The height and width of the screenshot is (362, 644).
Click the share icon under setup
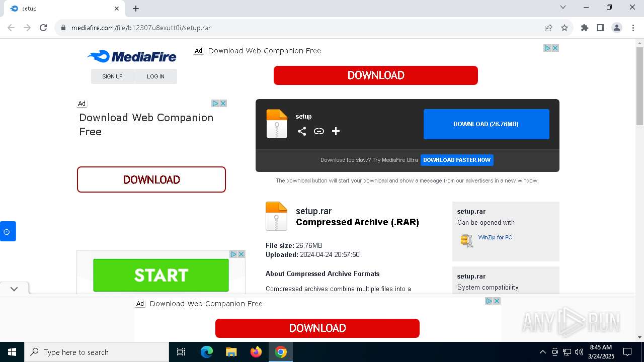[302, 131]
